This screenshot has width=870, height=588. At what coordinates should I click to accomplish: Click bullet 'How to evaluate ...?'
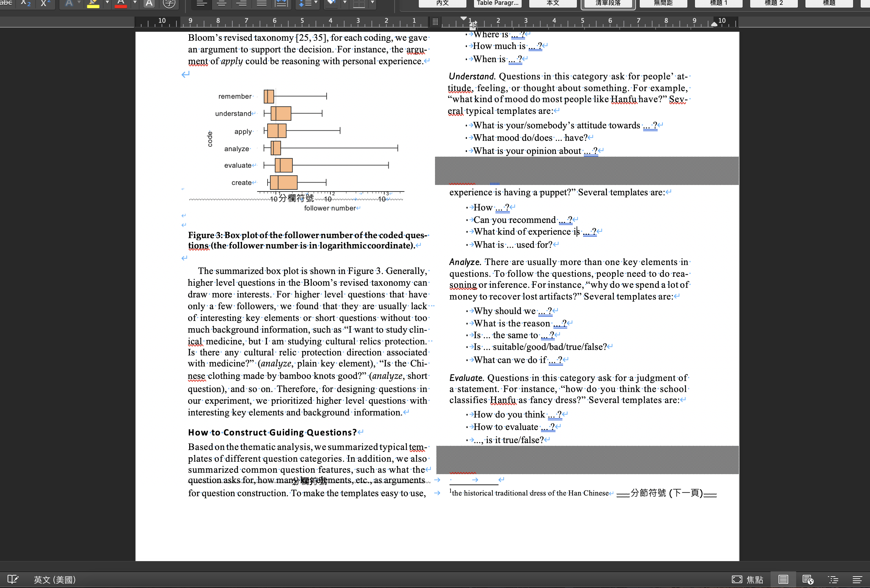tap(514, 427)
